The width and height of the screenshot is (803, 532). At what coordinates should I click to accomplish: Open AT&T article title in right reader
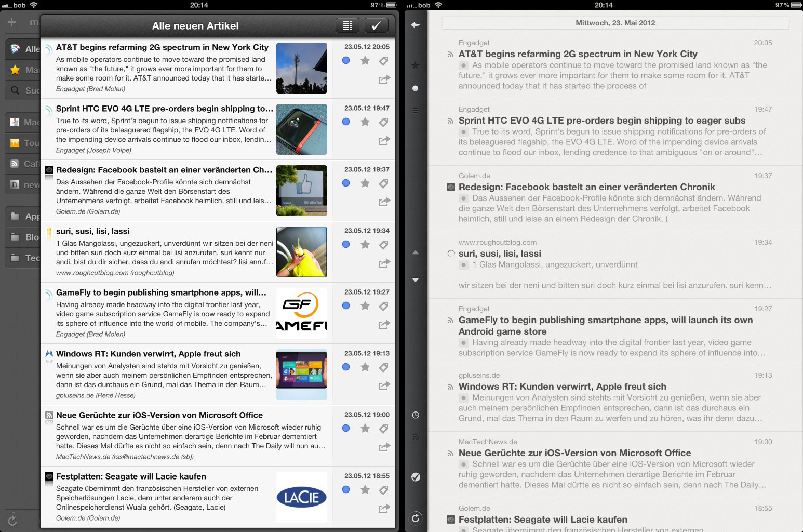pyautogui.click(x=578, y=54)
